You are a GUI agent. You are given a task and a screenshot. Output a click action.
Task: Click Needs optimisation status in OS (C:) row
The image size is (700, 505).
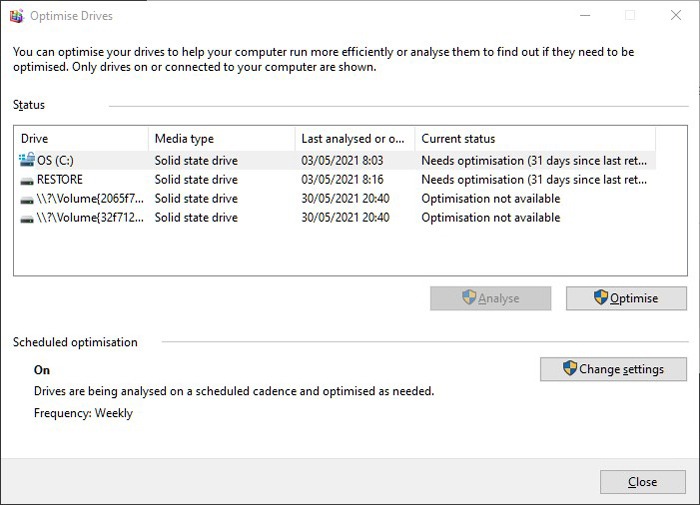pos(534,160)
